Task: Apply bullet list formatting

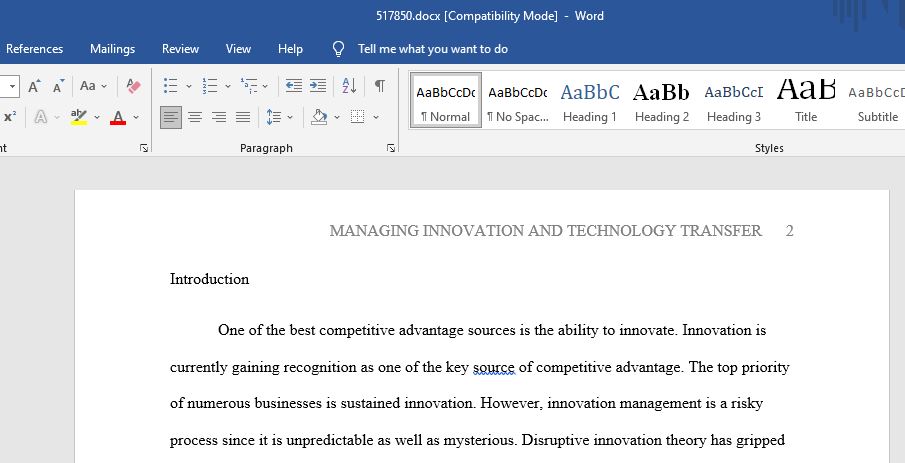Action: 170,86
